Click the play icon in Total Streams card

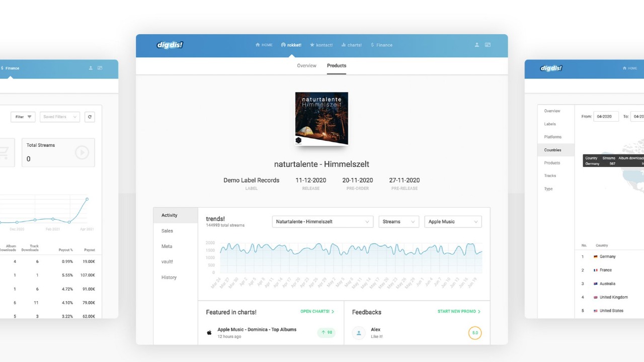pos(82,152)
